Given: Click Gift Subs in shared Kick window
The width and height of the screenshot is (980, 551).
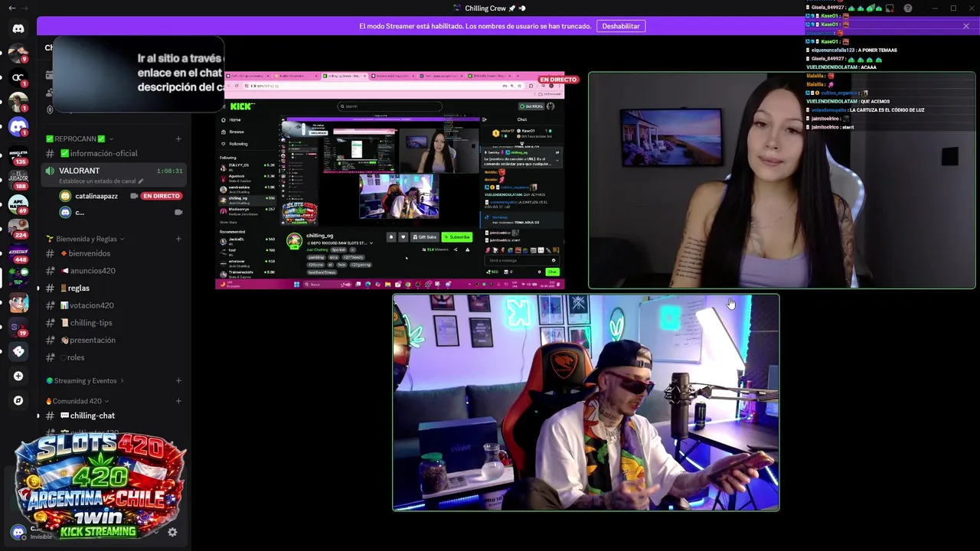Looking at the screenshot, I should point(424,237).
